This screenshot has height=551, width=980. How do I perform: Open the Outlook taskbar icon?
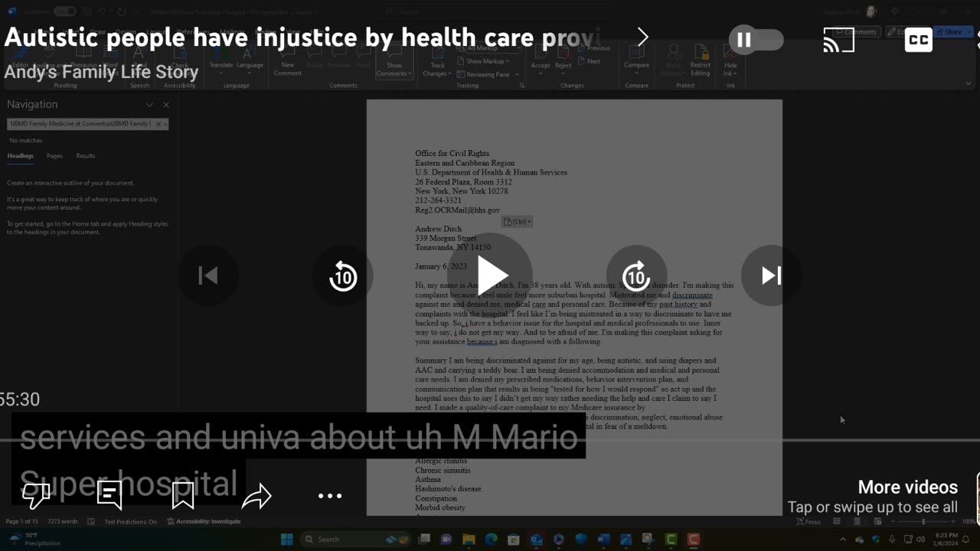tap(536, 540)
